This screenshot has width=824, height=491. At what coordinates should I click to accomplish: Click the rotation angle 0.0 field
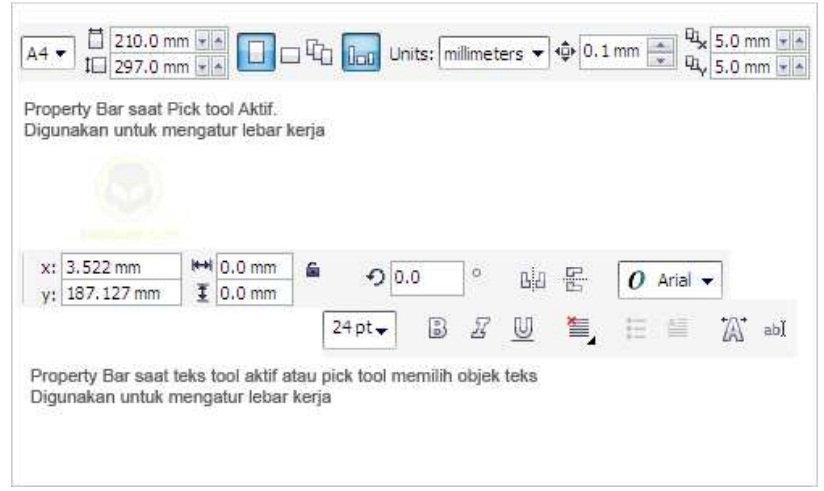[427, 278]
